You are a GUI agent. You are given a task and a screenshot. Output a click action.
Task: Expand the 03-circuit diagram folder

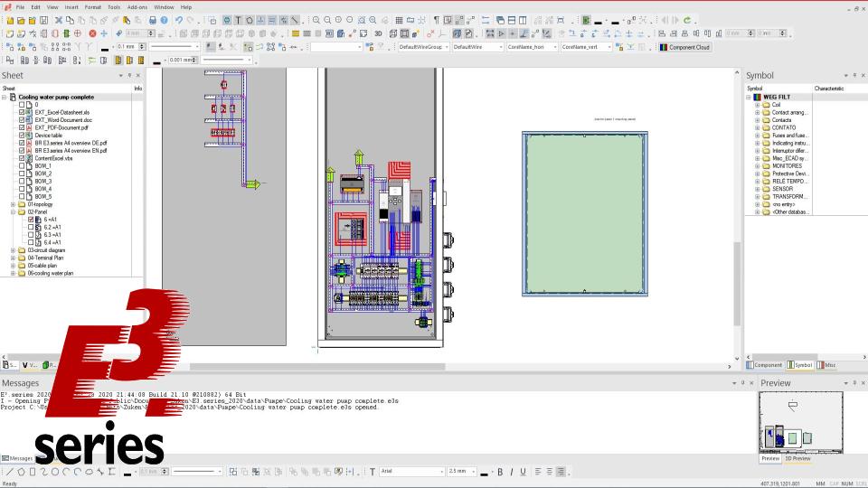[x=14, y=250]
